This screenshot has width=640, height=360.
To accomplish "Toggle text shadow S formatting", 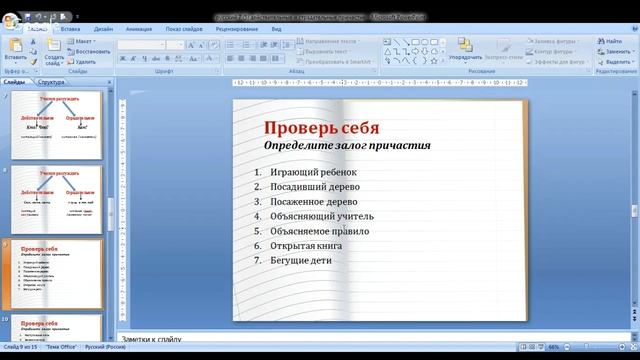I will click(167, 59).
